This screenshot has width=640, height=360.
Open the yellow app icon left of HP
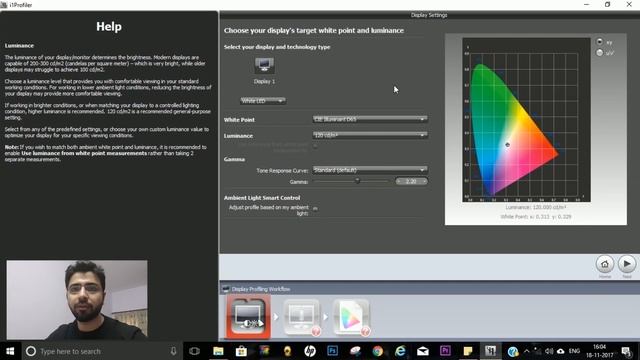(287, 351)
